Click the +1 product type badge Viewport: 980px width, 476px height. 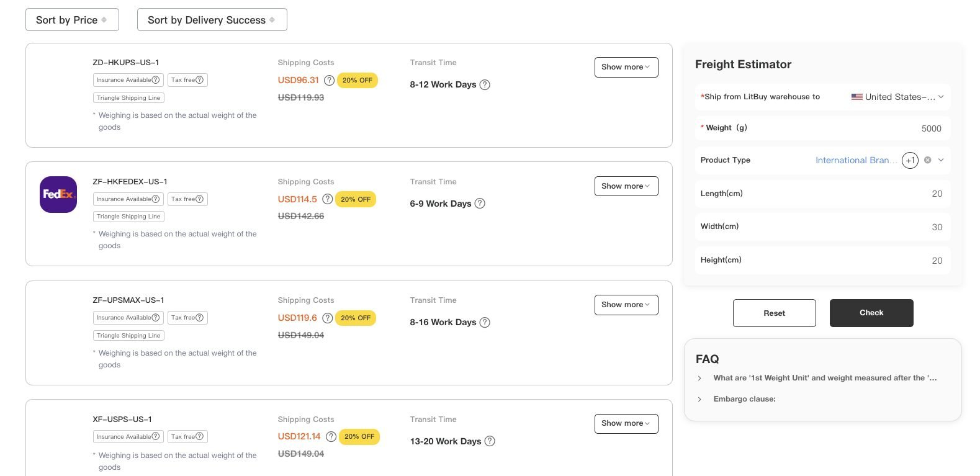(x=910, y=160)
